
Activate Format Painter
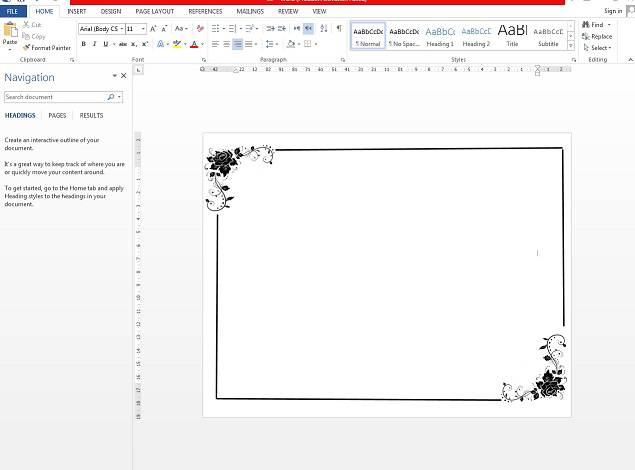click(x=47, y=48)
